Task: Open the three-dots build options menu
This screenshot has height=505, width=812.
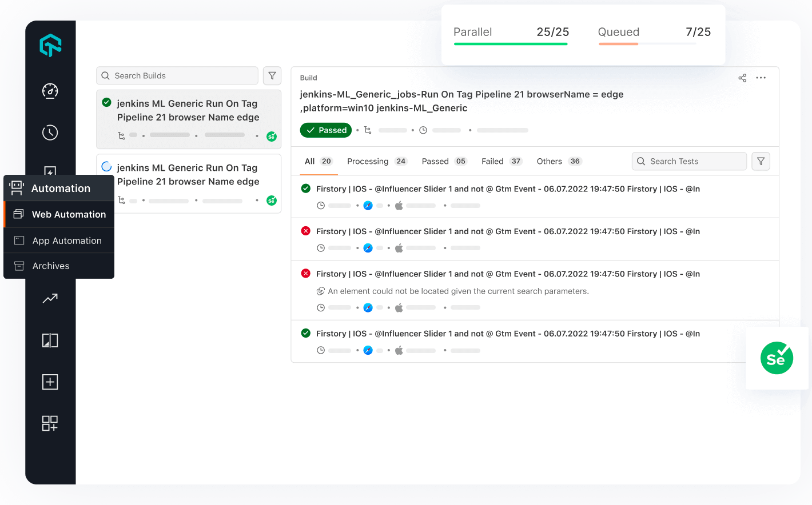Action: [x=761, y=78]
